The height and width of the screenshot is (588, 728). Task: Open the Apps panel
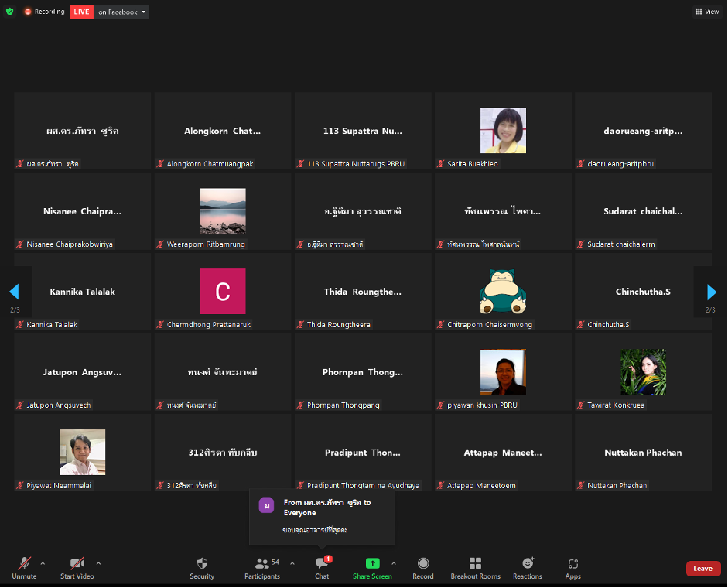[x=572, y=567]
